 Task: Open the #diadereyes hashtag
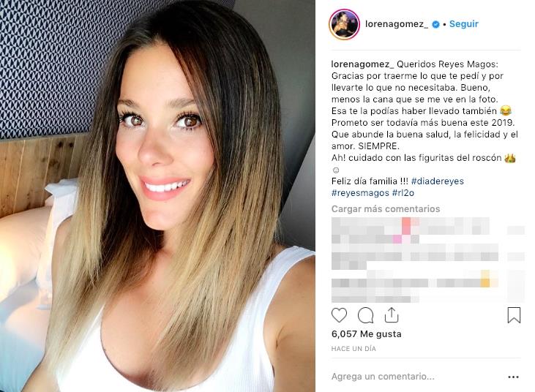pos(438,181)
